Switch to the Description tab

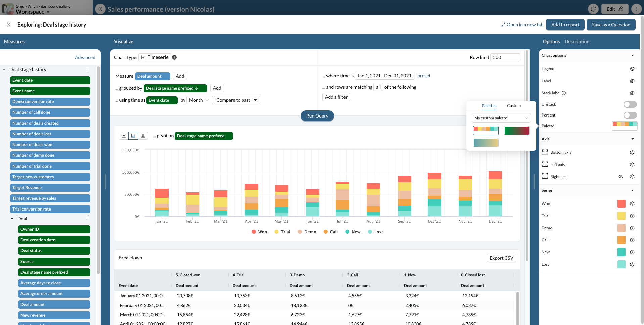pyautogui.click(x=577, y=42)
